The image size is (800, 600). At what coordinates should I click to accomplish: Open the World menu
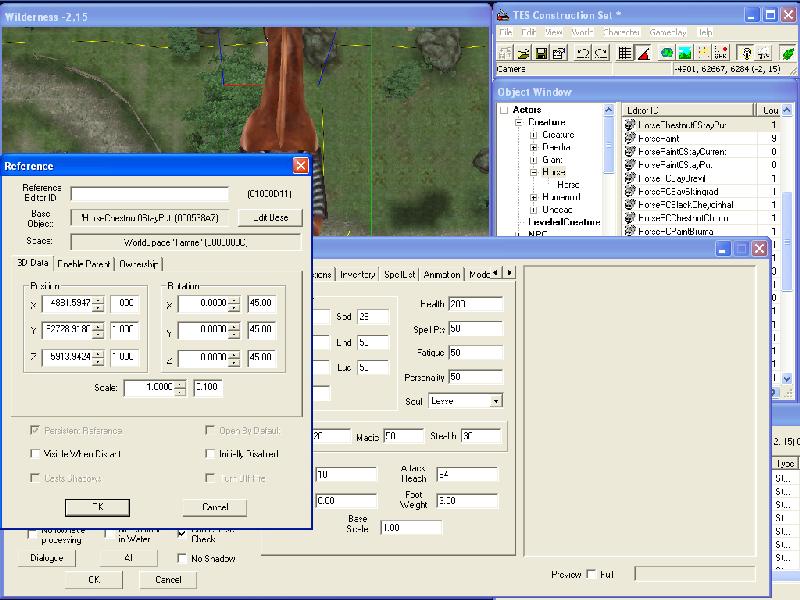pos(582,32)
